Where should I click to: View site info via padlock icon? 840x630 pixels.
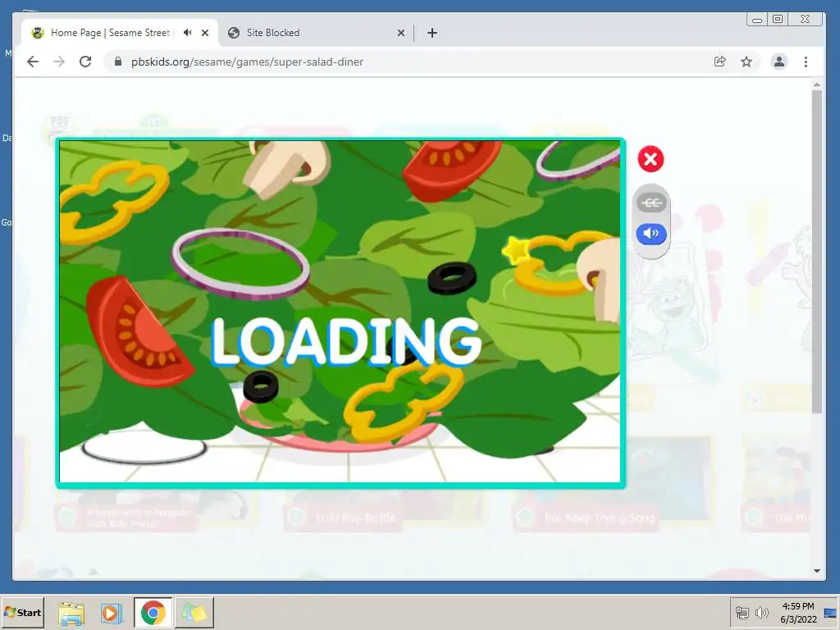coord(118,62)
